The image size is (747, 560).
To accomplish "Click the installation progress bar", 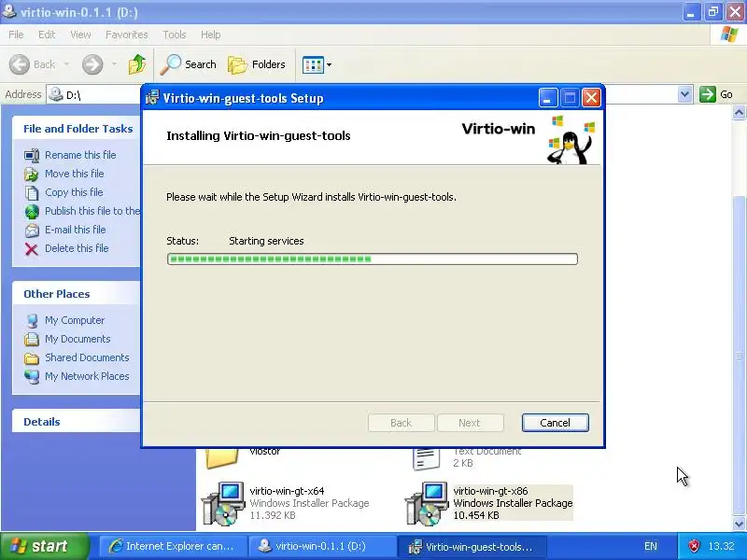I will 372,259.
